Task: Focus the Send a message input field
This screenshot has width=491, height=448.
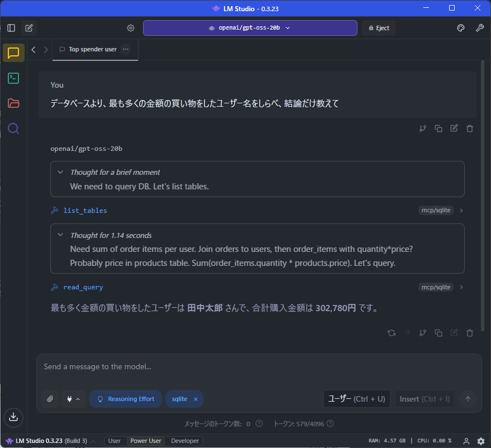Action: (x=259, y=367)
